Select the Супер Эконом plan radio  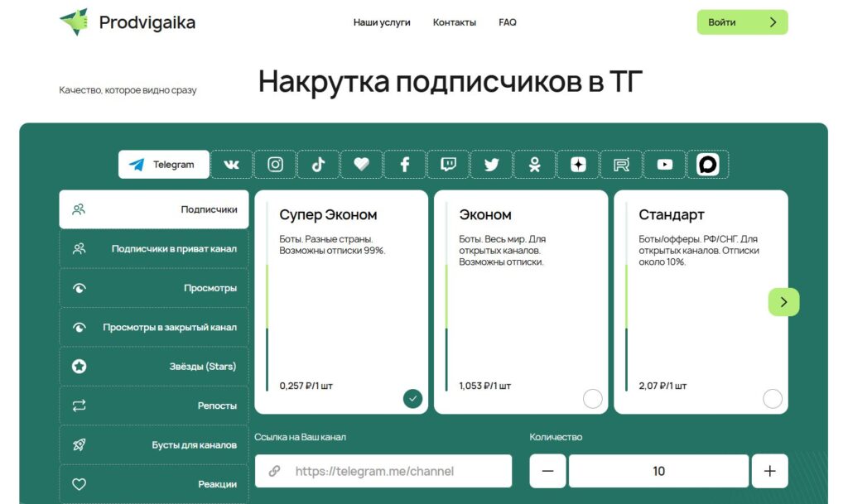(x=412, y=399)
